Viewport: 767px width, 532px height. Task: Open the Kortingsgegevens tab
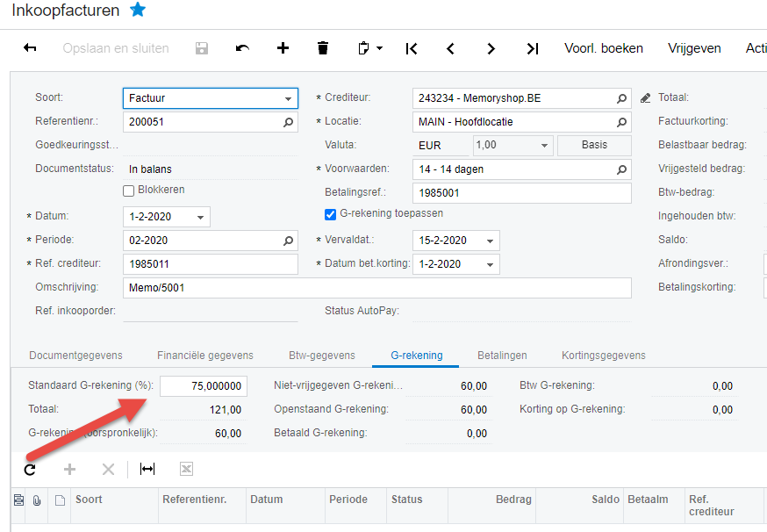click(x=604, y=356)
